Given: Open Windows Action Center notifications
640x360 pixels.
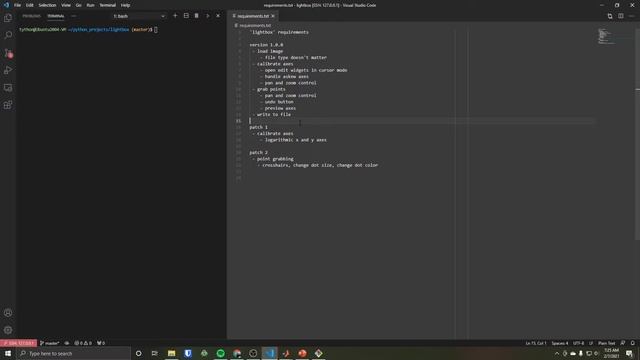Looking at the screenshot, I should 629,353.
